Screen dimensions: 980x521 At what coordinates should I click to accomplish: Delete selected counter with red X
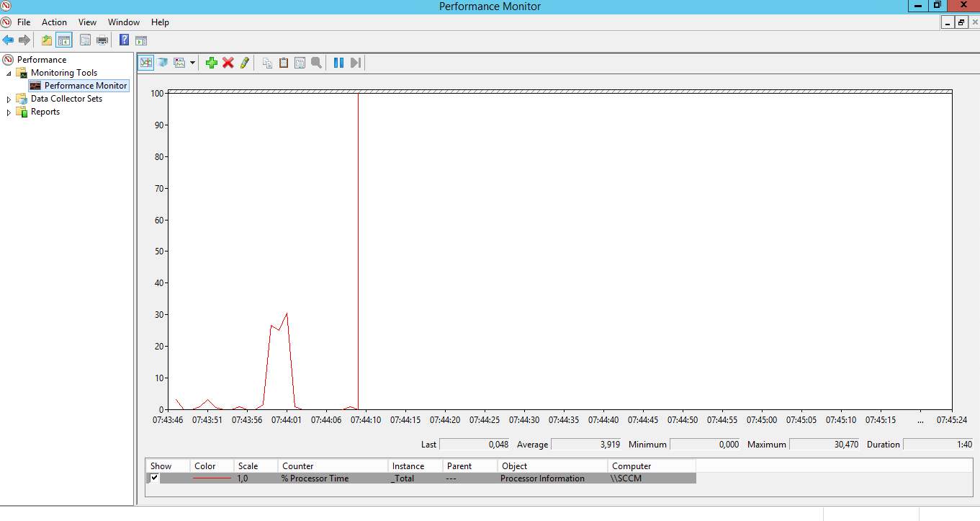(228, 63)
